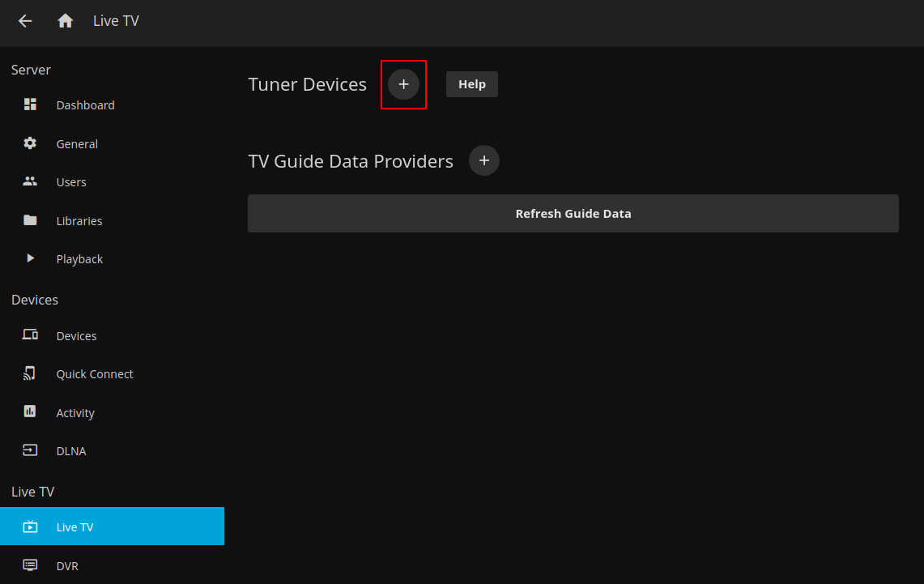
Task: Click the Activity chart icon
Action: tap(30, 412)
